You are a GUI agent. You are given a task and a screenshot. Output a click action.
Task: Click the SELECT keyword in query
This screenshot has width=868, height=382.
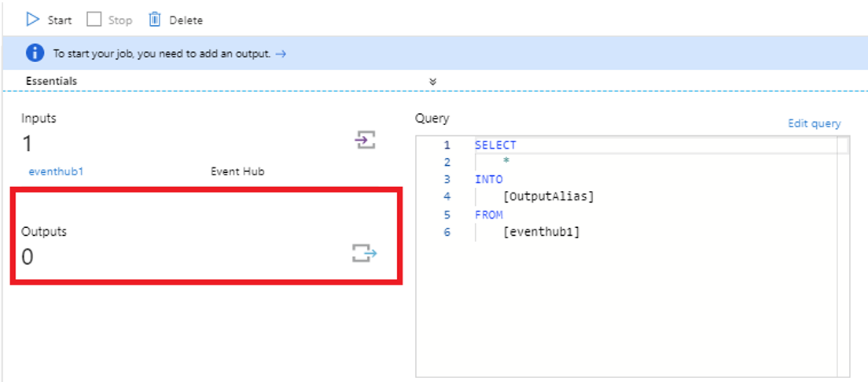pos(495,145)
